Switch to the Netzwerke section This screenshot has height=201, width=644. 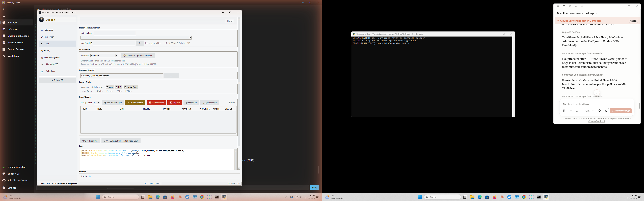[57, 30]
